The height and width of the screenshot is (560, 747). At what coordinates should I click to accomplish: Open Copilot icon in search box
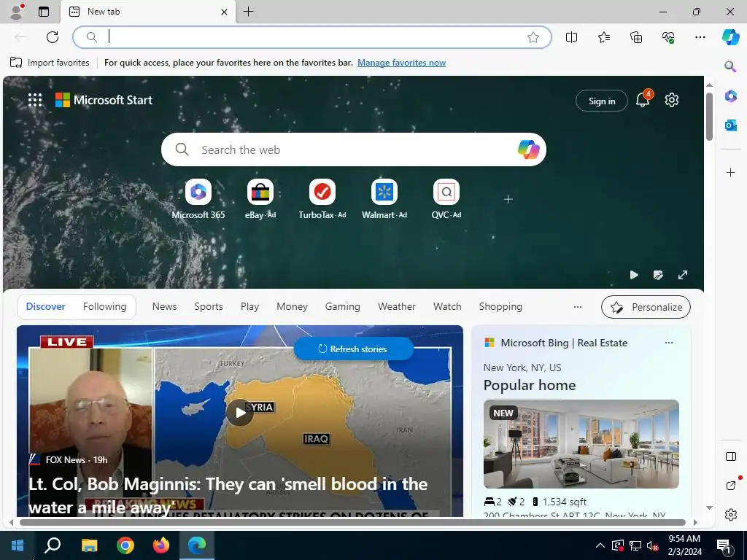528,149
